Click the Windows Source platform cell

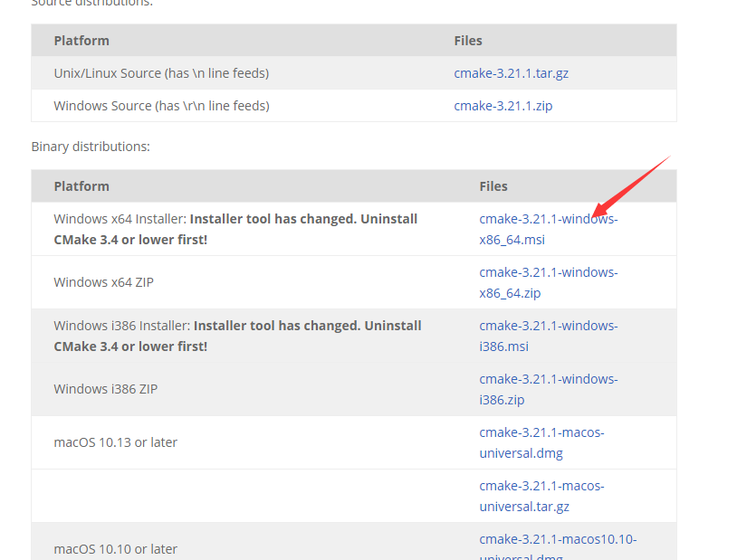pyautogui.click(x=161, y=106)
